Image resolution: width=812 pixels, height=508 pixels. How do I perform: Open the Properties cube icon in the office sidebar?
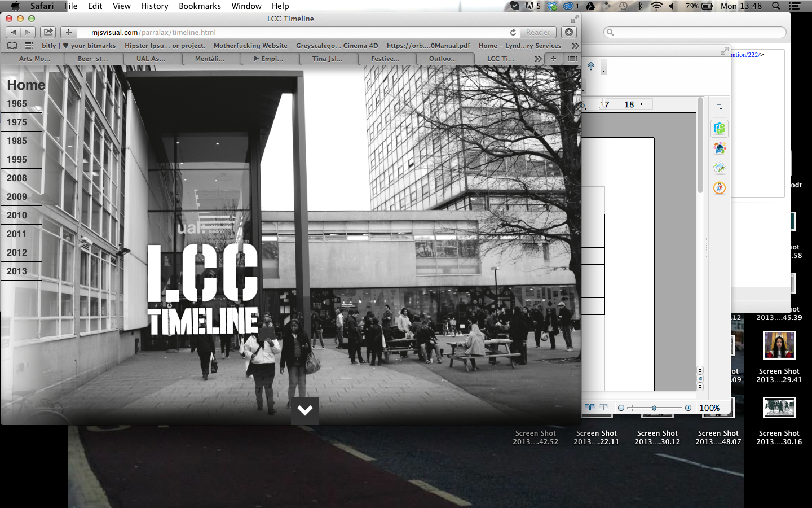[719, 129]
